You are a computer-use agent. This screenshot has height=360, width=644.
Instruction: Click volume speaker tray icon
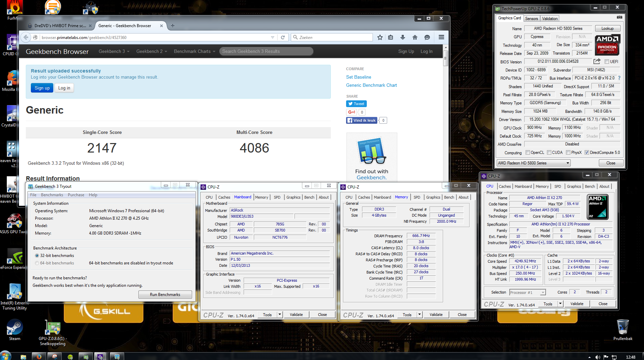click(x=598, y=357)
